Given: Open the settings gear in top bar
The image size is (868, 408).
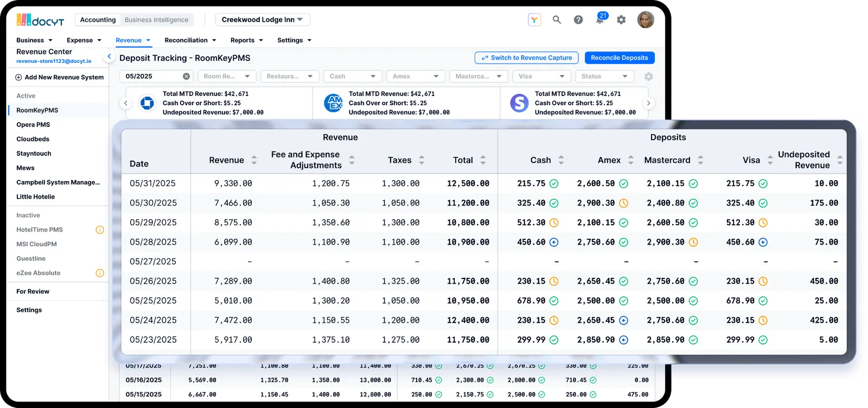Looking at the screenshot, I should coord(621,20).
